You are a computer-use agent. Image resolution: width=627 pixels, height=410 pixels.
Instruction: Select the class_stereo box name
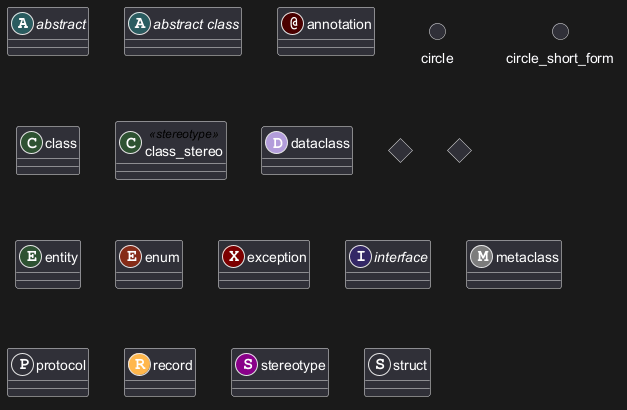(x=183, y=151)
